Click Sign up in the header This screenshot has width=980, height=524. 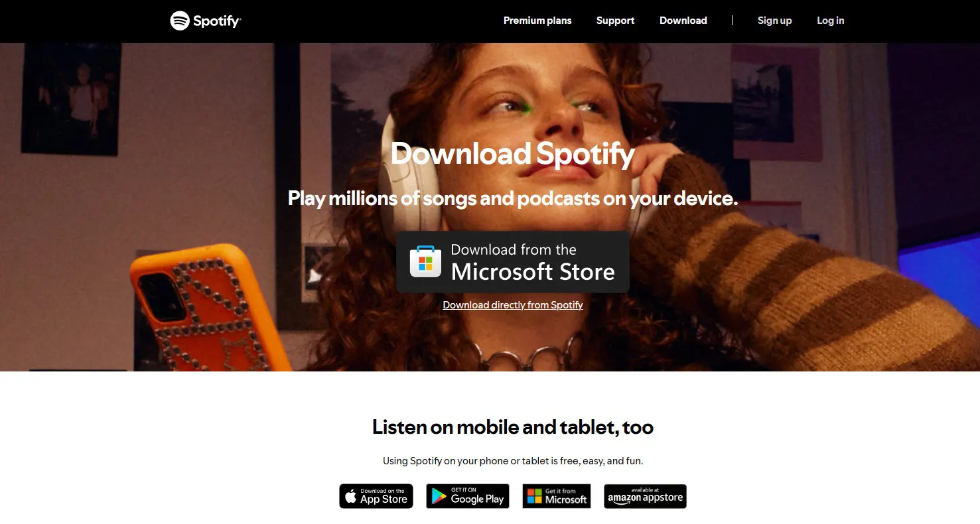click(x=774, y=21)
